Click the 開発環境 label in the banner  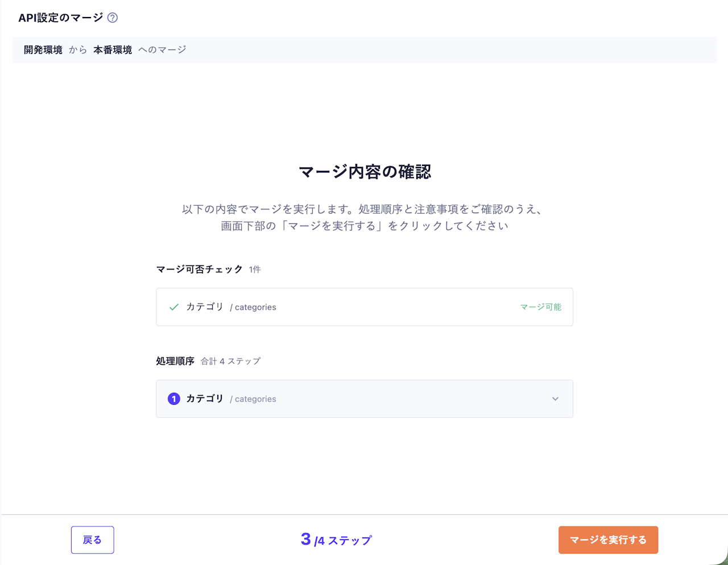click(x=43, y=50)
